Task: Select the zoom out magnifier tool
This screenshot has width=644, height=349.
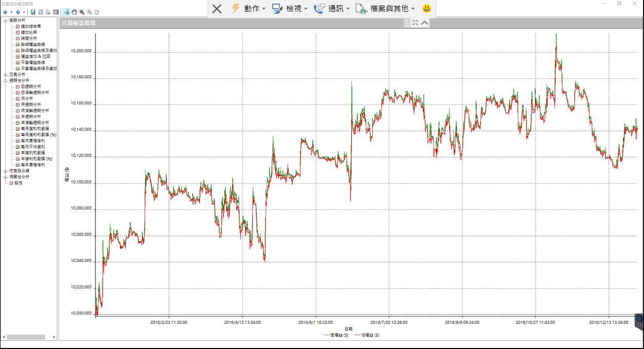Action: point(89,12)
